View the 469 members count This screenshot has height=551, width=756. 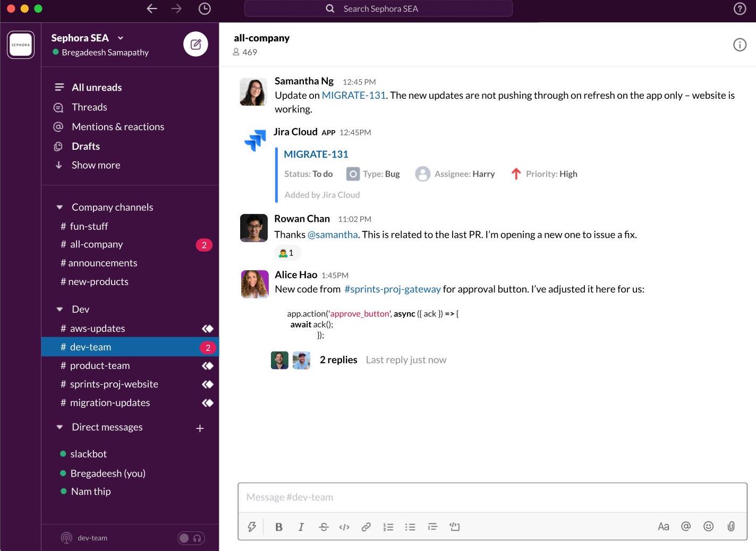coord(245,52)
